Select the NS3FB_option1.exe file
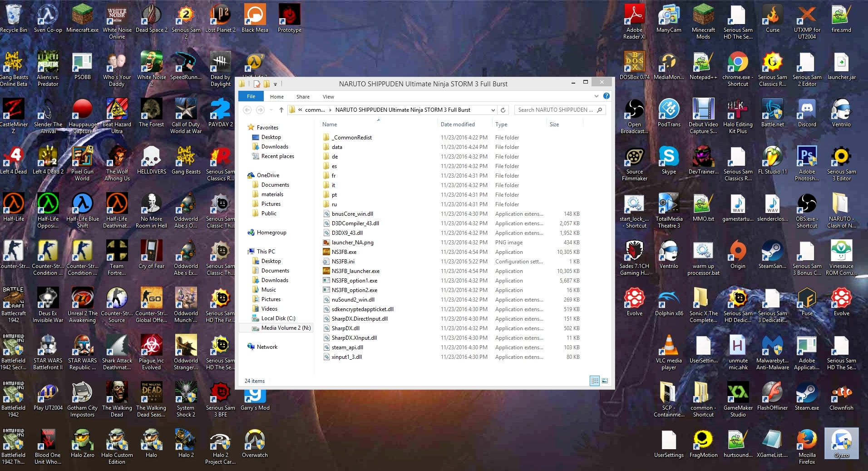Screen dimensions: 868x471 452,281
